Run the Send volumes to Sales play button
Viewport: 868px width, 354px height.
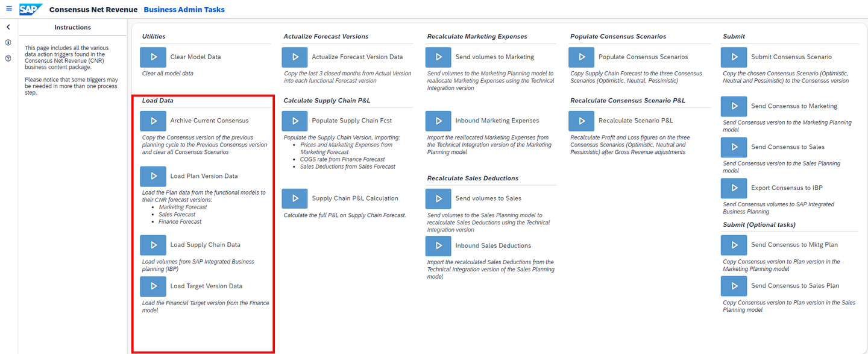(x=438, y=198)
